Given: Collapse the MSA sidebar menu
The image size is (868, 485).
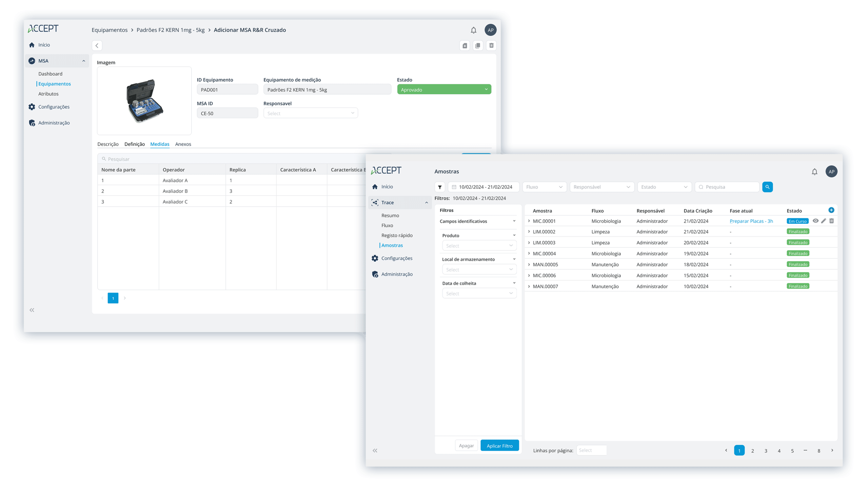Looking at the screenshot, I should pos(83,61).
